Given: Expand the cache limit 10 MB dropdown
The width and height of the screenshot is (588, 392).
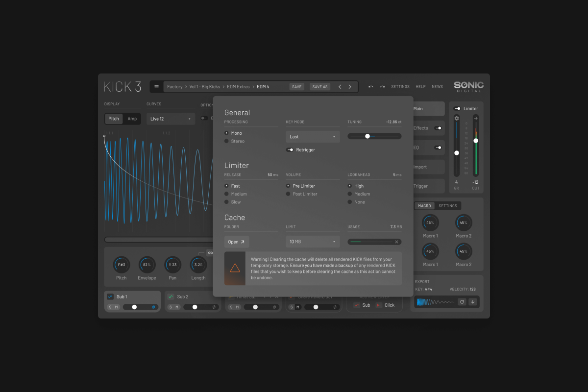Looking at the screenshot, I should point(313,242).
